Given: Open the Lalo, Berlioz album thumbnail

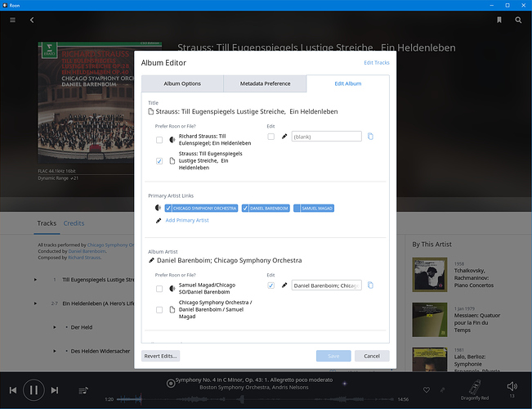Looking at the screenshot, I should 430,359.
